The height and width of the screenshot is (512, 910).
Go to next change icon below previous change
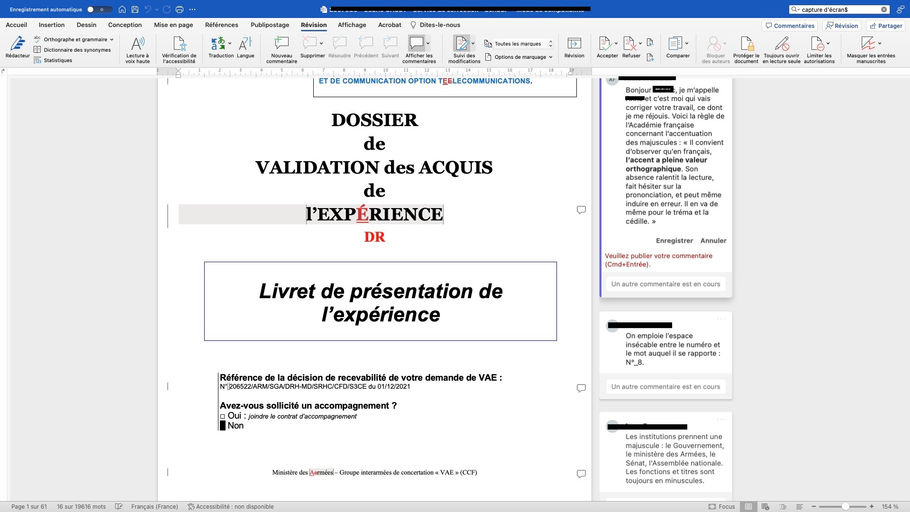[650, 57]
